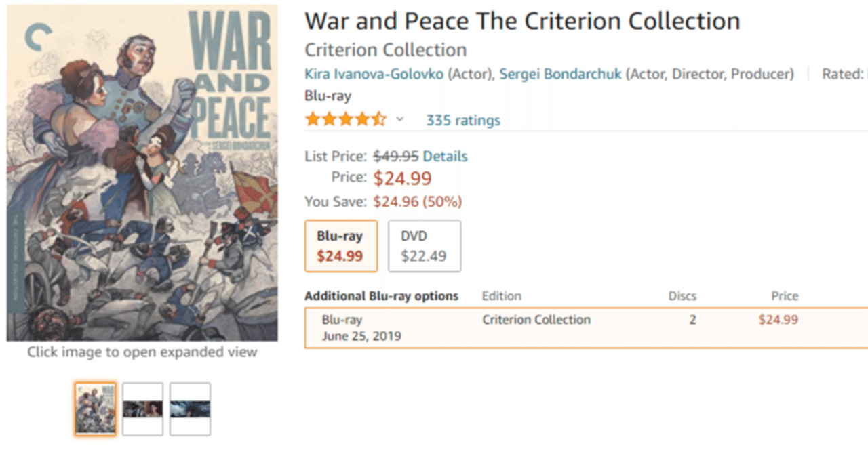Select the third battle scene thumbnail
This screenshot has height=454, width=868.
pyautogui.click(x=190, y=409)
